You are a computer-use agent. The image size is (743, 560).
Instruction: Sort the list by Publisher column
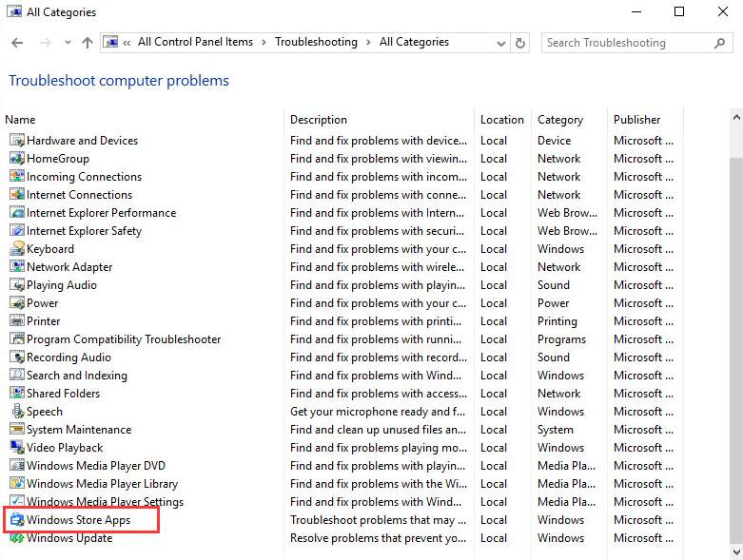[636, 120]
